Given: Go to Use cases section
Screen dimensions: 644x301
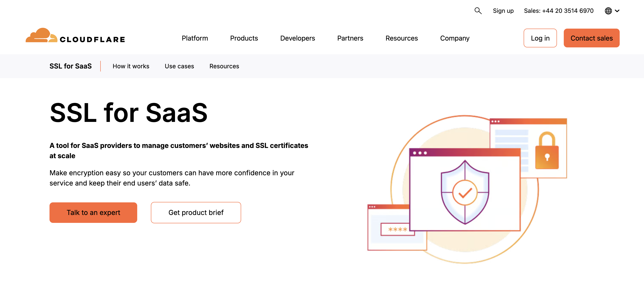Looking at the screenshot, I should click(x=179, y=66).
